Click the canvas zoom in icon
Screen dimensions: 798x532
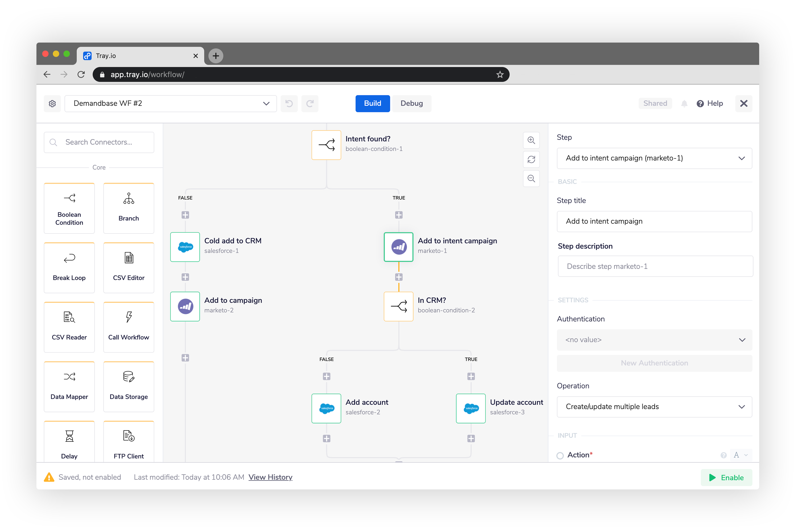point(531,140)
